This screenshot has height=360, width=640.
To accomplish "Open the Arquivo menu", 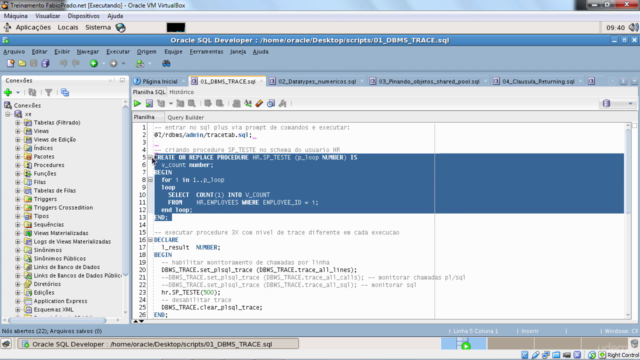I will tap(14, 51).
